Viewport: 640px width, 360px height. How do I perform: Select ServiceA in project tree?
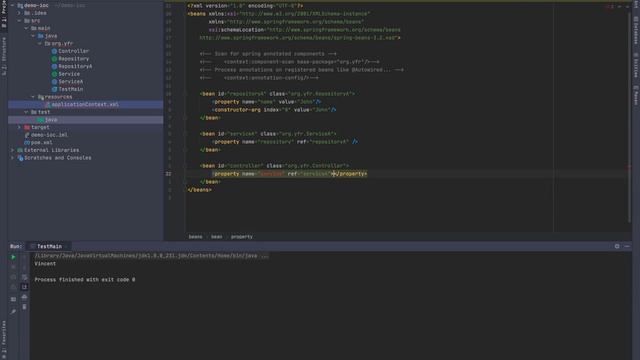[x=71, y=82]
